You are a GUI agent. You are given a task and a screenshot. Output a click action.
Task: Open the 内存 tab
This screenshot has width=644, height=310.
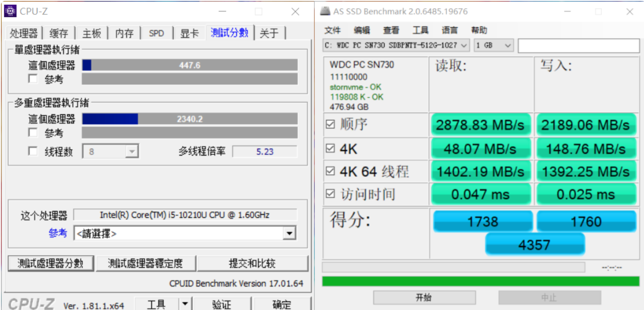125,33
